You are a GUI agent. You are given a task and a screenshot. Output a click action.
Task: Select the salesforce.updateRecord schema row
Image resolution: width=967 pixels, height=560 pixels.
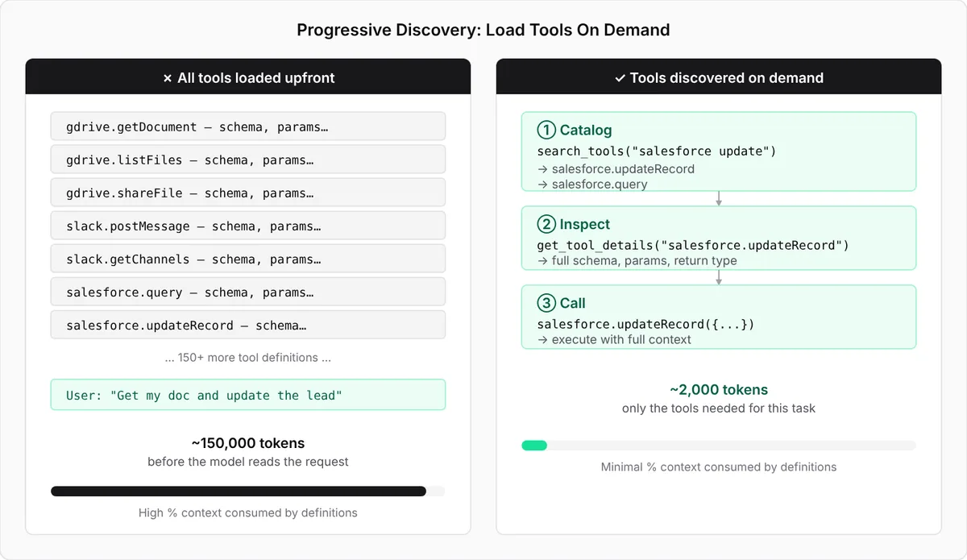pyautogui.click(x=248, y=326)
